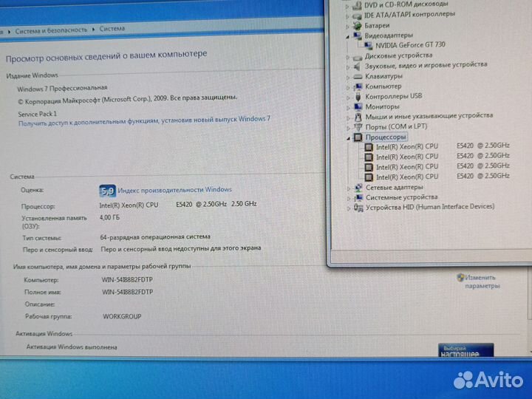The width and height of the screenshot is (532, 399).
Task: Click processor value in System section
Action: point(178,205)
